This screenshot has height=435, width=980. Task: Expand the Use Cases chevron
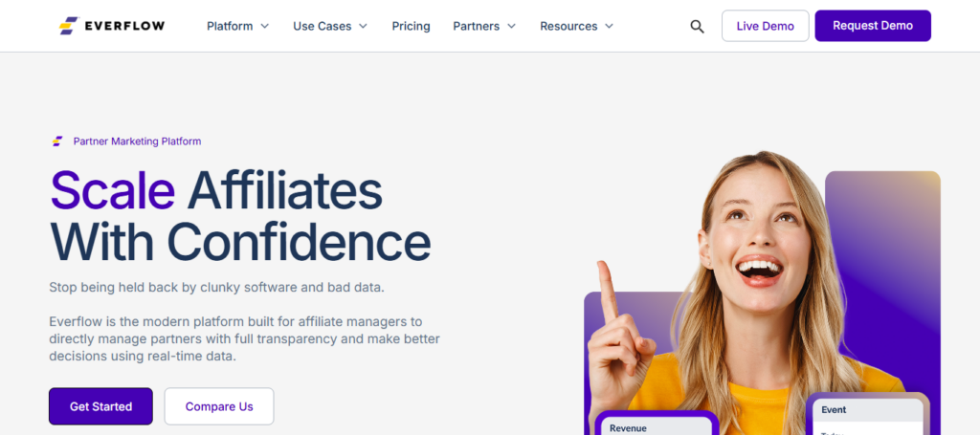pyautogui.click(x=363, y=26)
